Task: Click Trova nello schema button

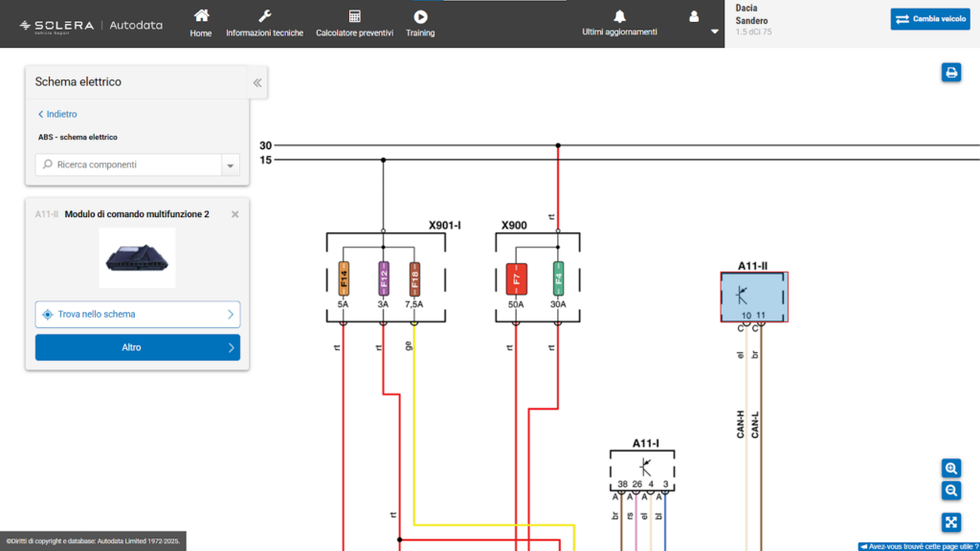Action: [138, 314]
